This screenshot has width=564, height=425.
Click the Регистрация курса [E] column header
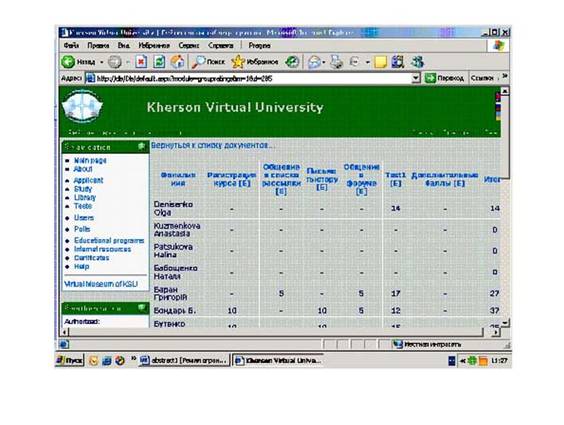click(x=232, y=179)
